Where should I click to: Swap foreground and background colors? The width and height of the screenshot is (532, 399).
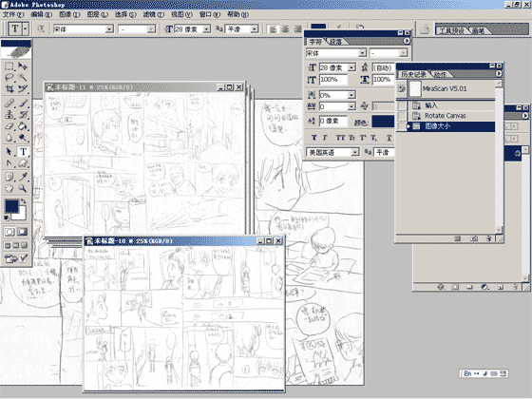[x=23, y=201]
